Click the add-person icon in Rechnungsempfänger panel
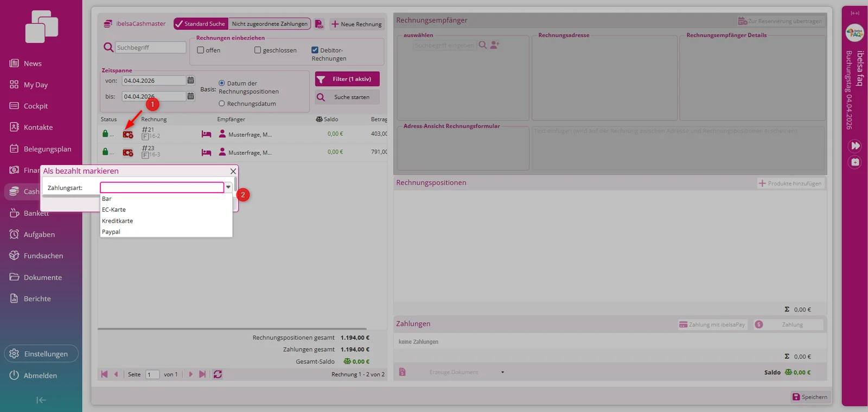This screenshot has height=412, width=868. pos(495,45)
